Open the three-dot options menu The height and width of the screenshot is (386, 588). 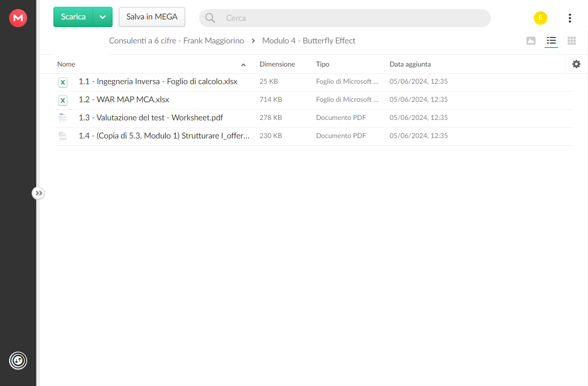pyautogui.click(x=570, y=18)
